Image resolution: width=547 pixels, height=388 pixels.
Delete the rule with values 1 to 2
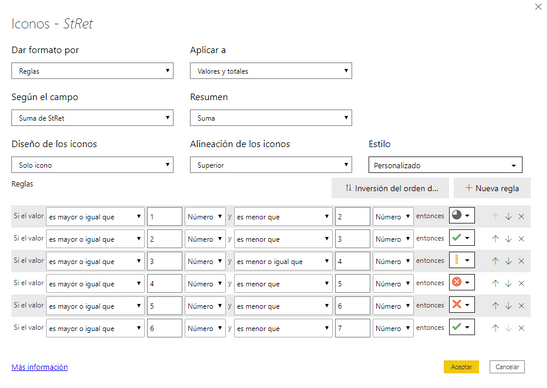(x=521, y=217)
